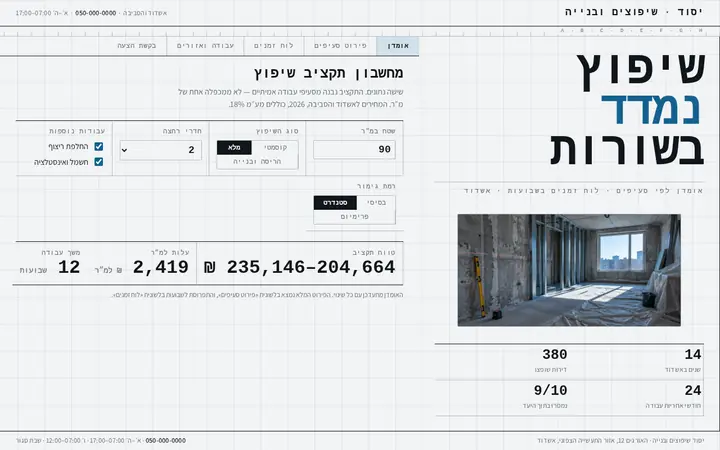Click the renovation room photo
This screenshot has height=450, width=720.
click(569, 270)
